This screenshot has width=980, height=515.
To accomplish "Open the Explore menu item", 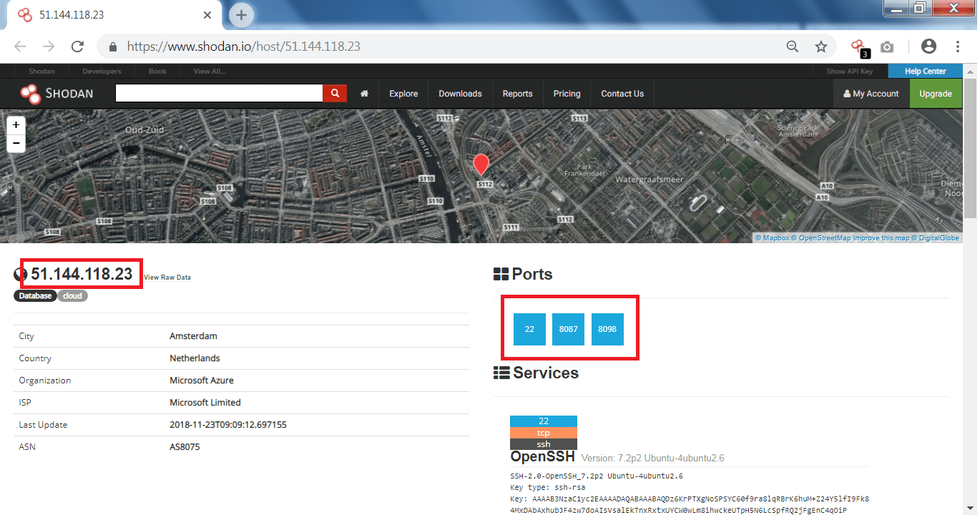I will pyautogui.click(x=403, y=94).
